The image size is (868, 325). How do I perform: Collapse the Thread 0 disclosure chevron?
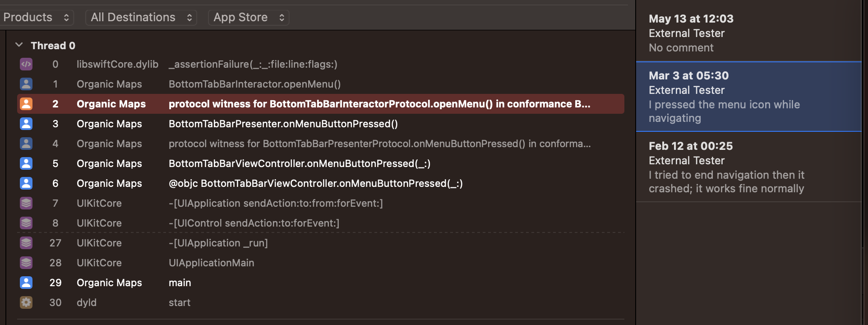[19, 45]
